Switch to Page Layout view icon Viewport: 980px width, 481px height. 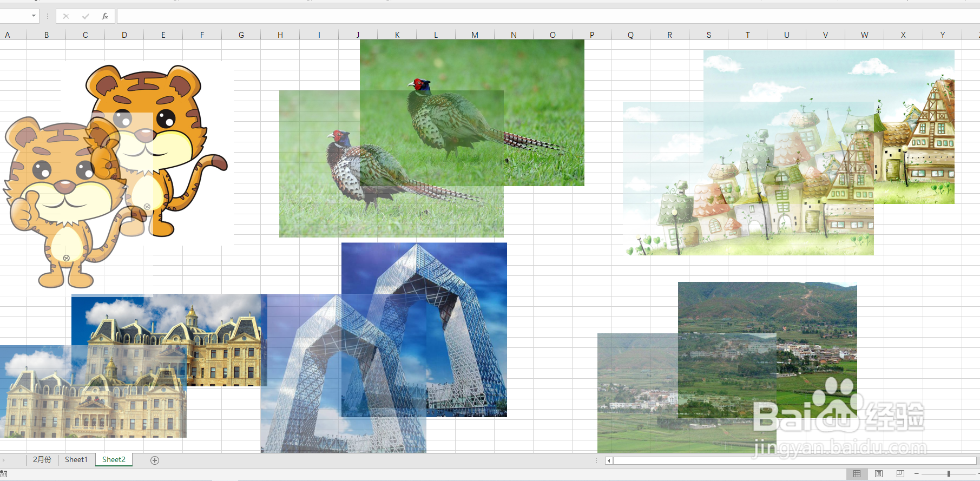click(879, 474)
